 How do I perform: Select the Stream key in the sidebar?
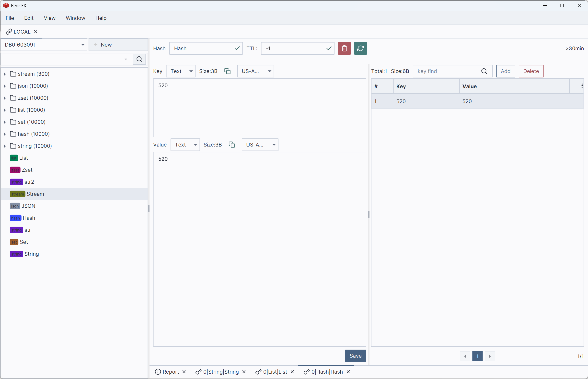[35, 194]
